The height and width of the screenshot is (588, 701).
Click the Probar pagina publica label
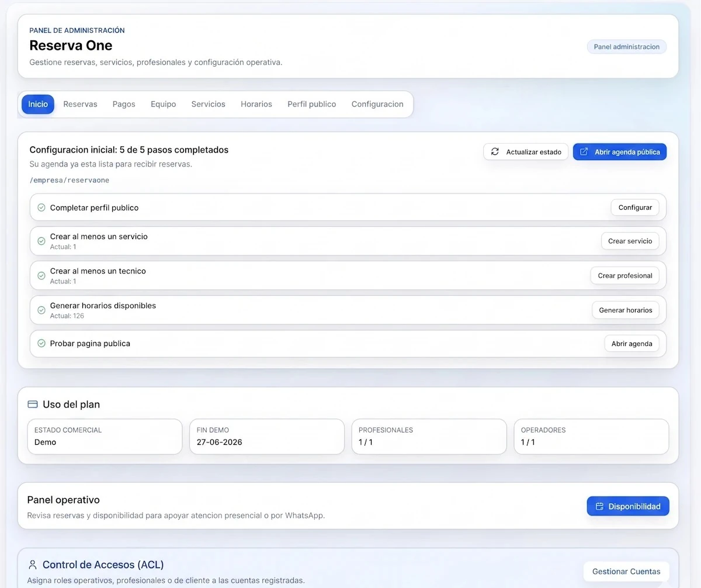point(90,344)
